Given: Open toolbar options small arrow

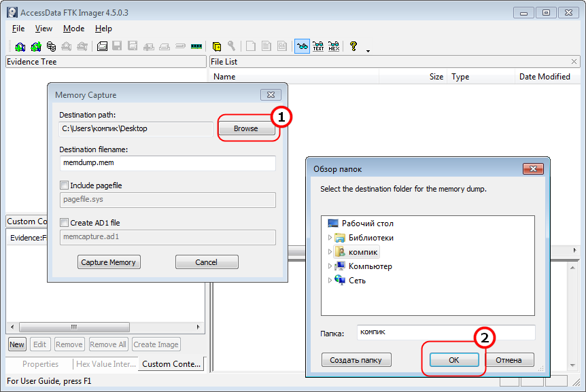Looking at the screenshot, I should 368,51.
